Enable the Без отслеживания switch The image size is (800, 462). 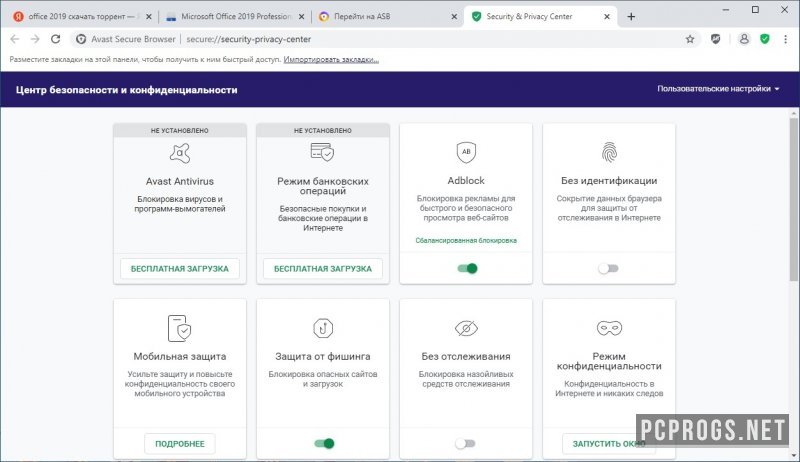coord(465,444)
